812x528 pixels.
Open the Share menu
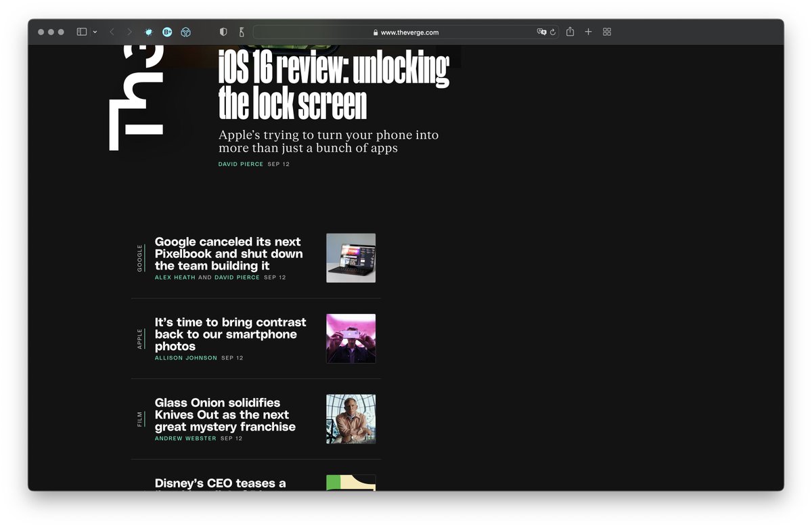pos(570,31)
